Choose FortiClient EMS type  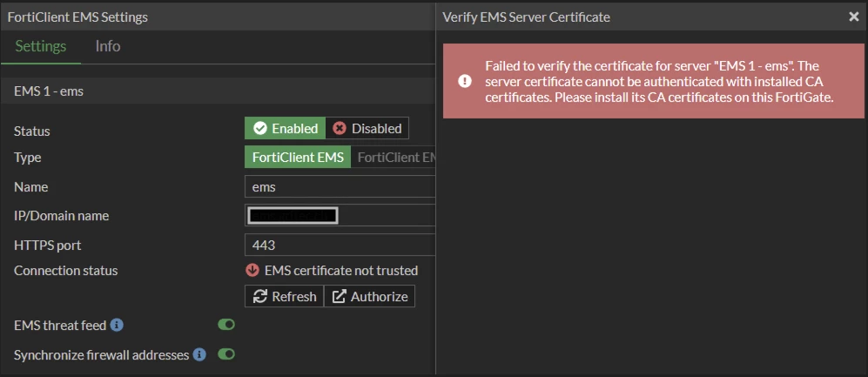tap(298, 158)
